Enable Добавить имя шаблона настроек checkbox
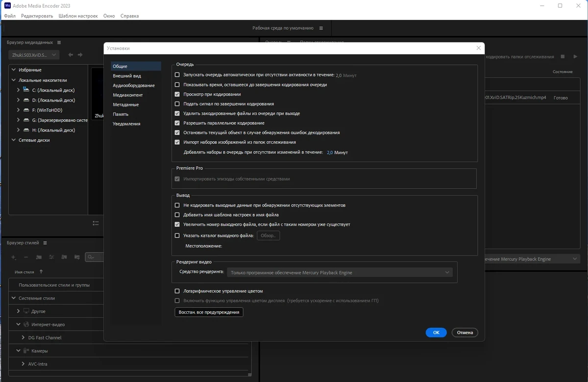 pyautogui.click(x=177, y=215)
